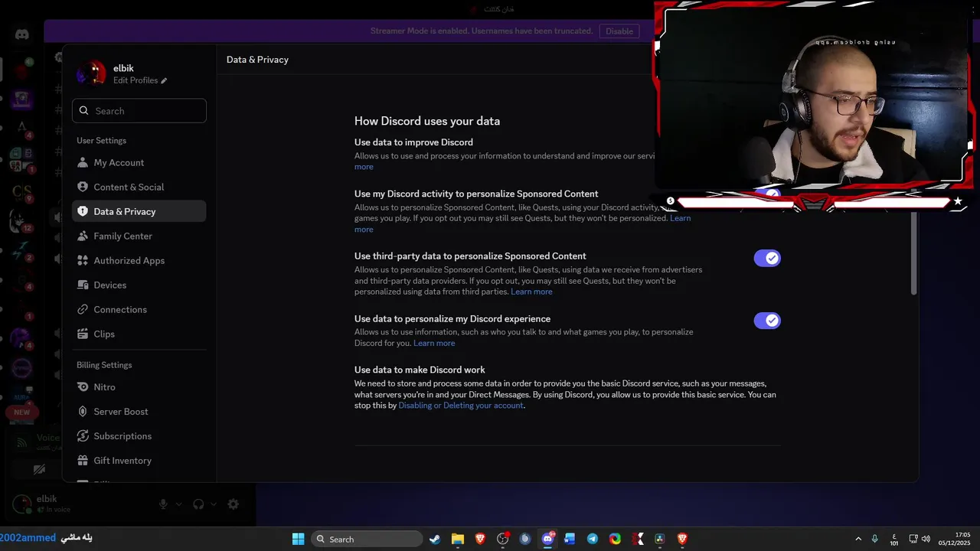
Task: Open Content & Social settings
Action: click(x=139, y=187)
